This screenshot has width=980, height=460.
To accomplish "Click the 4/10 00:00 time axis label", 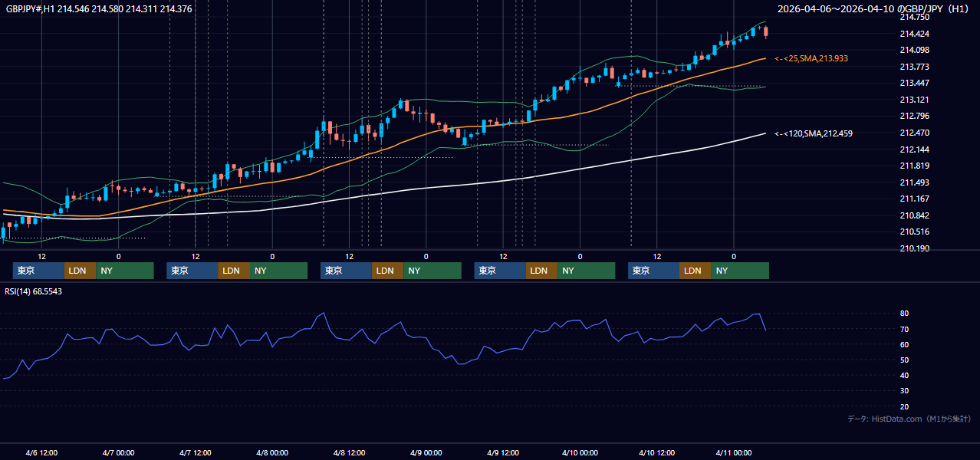I will tap(580, 452).
